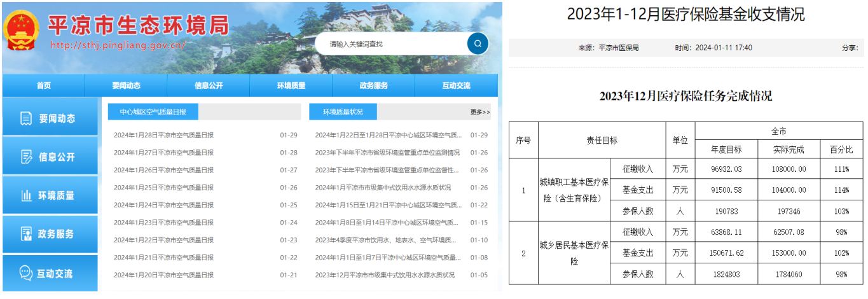Click the 更多>> link

[480, 112]
